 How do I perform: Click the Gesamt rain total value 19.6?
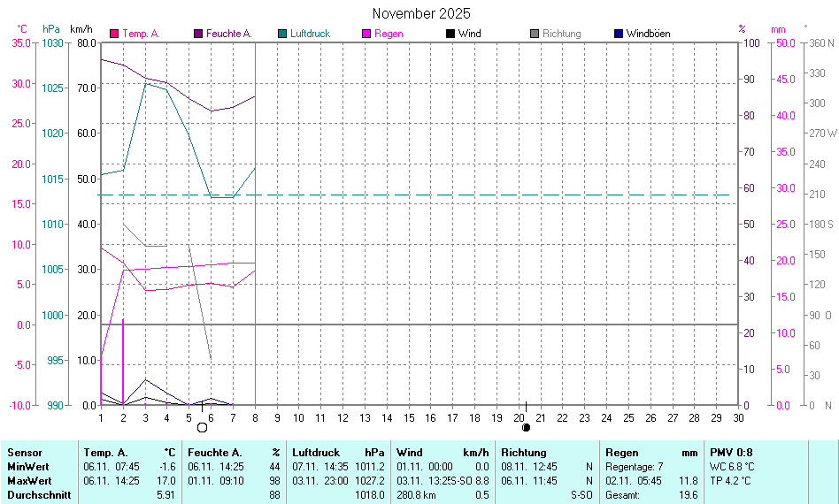(x=688, y=495)
